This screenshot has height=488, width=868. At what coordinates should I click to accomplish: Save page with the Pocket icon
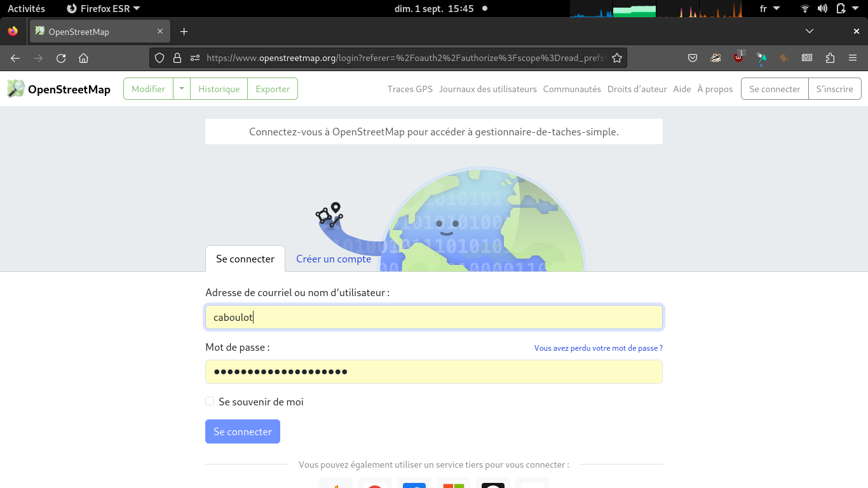click(x=693, y=58)
